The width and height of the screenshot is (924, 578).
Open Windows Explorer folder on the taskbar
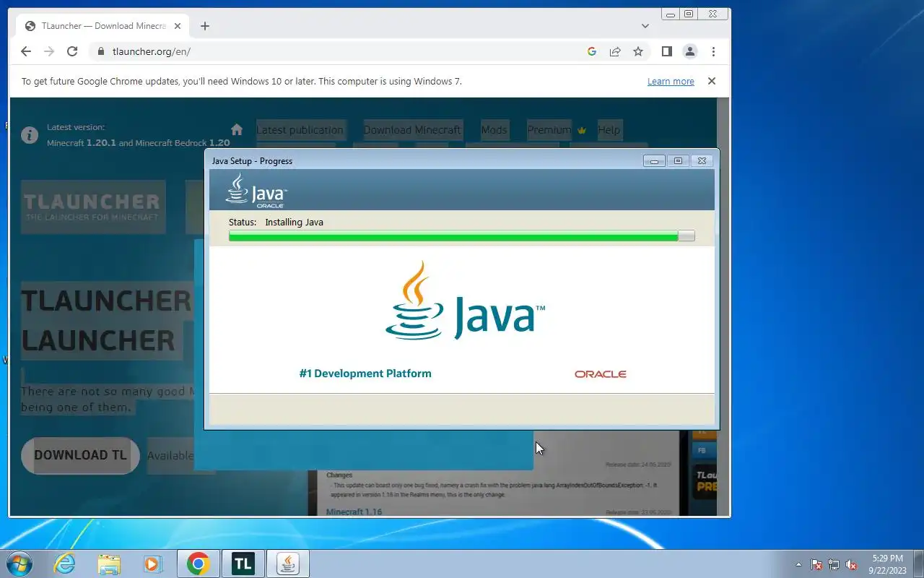[109, 564]
